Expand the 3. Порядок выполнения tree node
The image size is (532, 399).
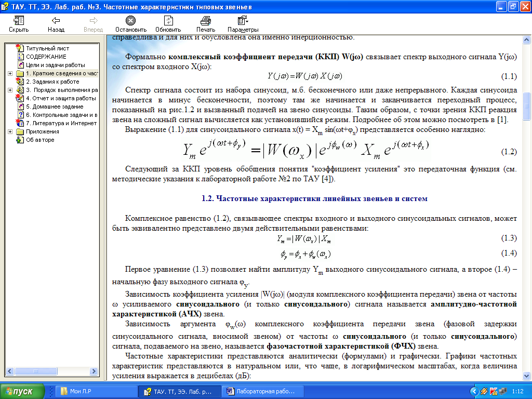(x=10, y=90)
